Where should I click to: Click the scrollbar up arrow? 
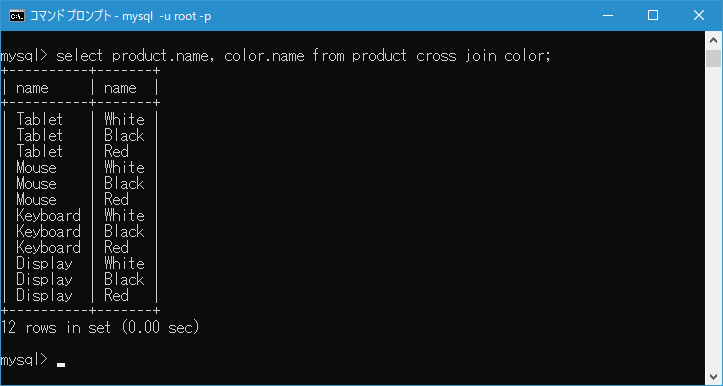coord(714,41)
